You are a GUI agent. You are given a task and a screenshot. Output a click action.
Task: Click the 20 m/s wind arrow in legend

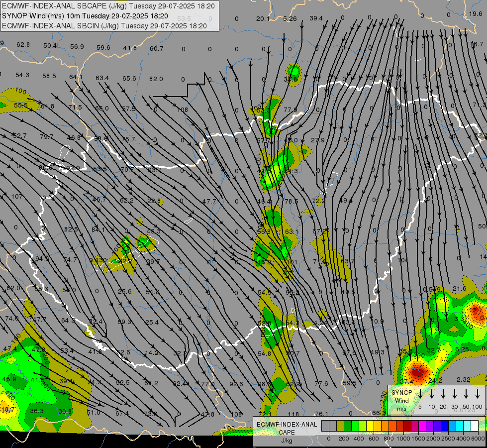443,394
